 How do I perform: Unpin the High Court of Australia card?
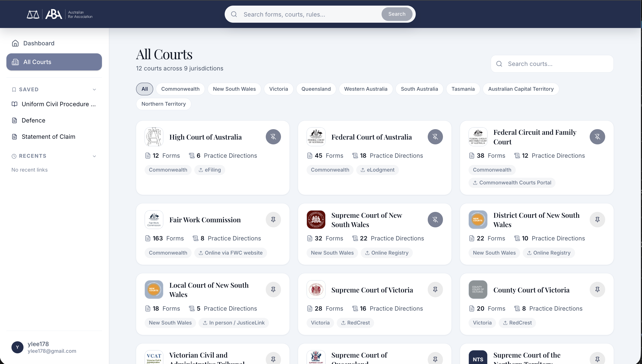[273, 137]
